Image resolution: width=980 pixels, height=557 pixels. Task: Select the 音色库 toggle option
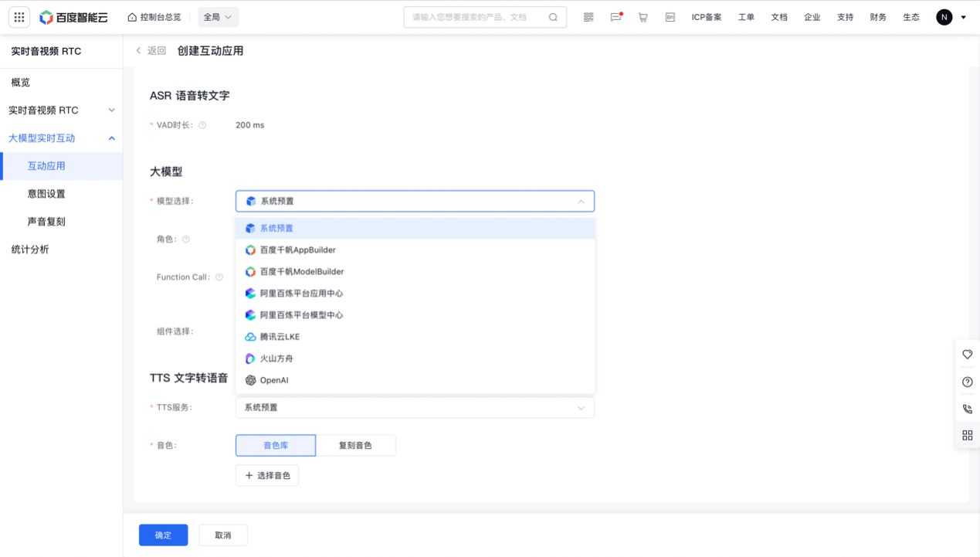click(x=276, y=446)
